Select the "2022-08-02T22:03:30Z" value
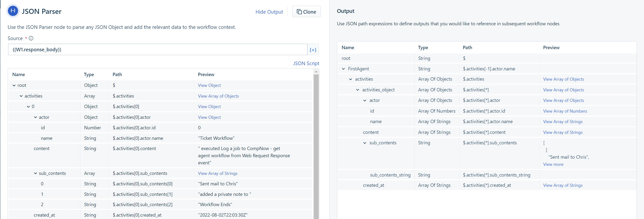 coord(223,215)
